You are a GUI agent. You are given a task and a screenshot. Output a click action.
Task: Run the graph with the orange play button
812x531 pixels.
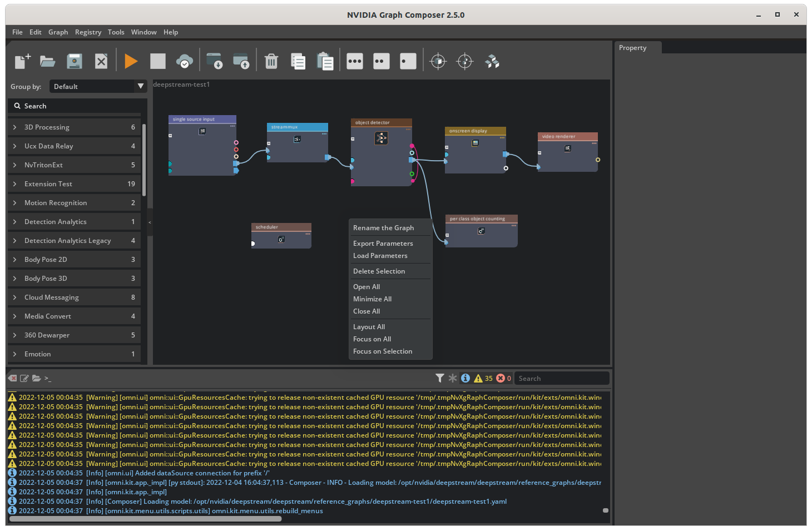coord(131,61)
